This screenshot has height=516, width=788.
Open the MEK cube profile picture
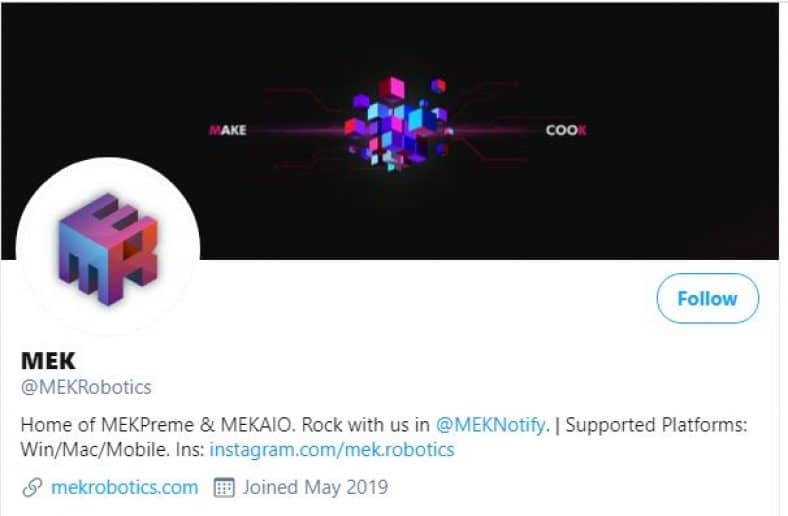(x=108, y=249)
